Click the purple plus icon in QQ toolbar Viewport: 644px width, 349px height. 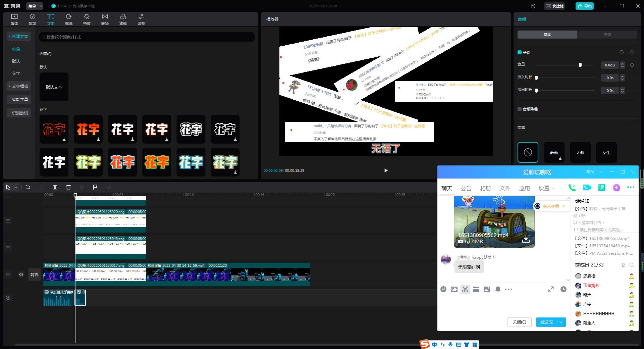click(x=616, y=188)
